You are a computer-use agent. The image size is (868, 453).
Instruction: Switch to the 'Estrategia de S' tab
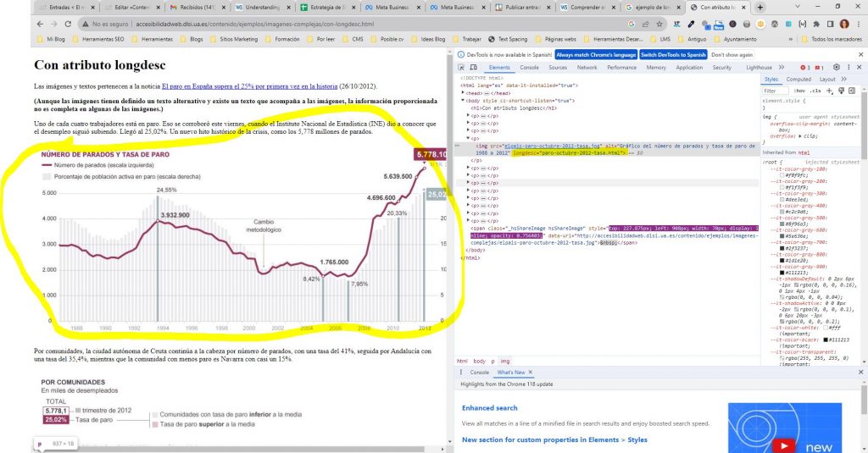(x=328, y=7)
